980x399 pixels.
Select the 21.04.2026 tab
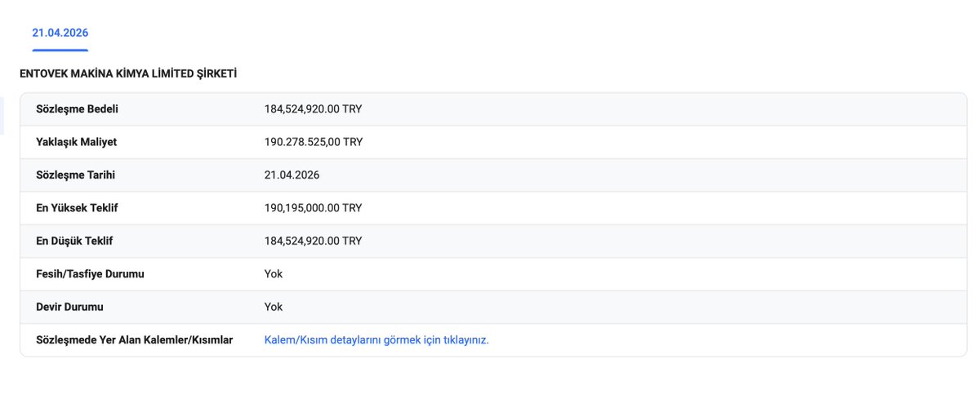click(60, 33)
